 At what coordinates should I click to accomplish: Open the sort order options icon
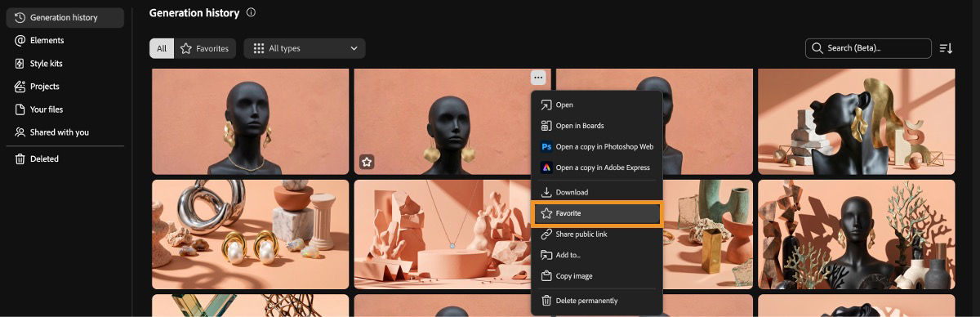tap(946, 48)
